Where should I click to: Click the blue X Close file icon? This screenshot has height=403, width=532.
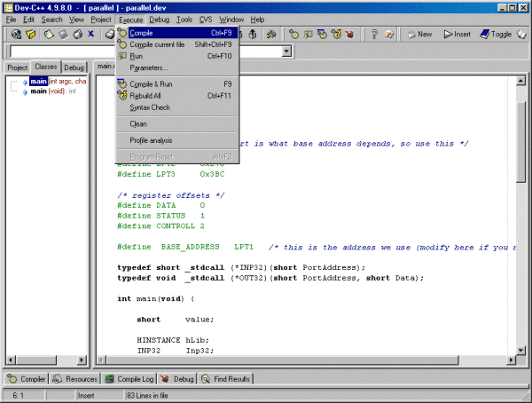point(90,34)
